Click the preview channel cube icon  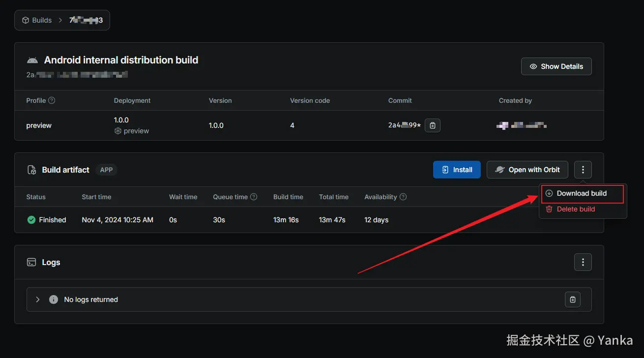[117, 131]
